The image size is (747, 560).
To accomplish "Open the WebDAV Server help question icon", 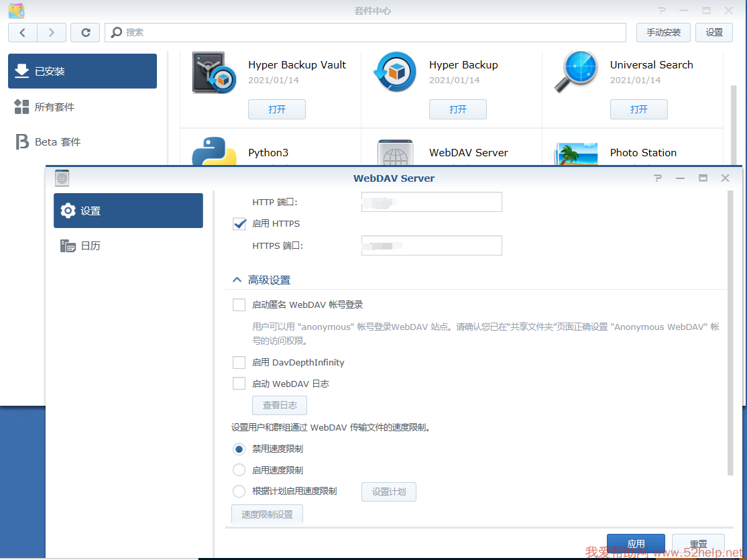I will pos(658,178).
